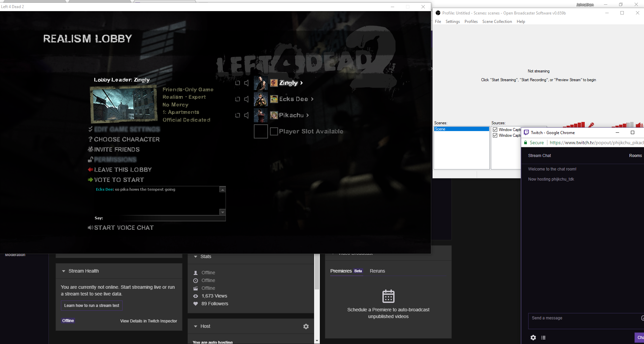The width and height of the screenshot is (644, 344).
Task: Toggle the small square box beside Zingly
Action: point(238,83)
